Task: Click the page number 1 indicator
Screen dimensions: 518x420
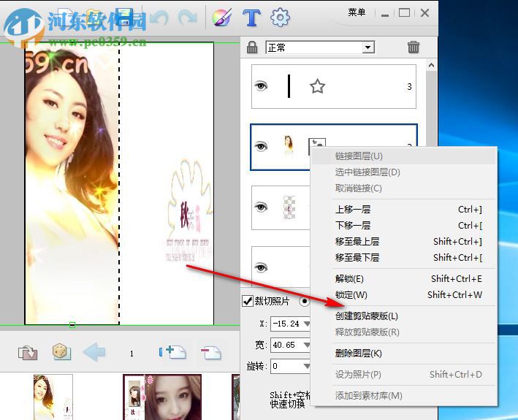Action: pos(132,354)
